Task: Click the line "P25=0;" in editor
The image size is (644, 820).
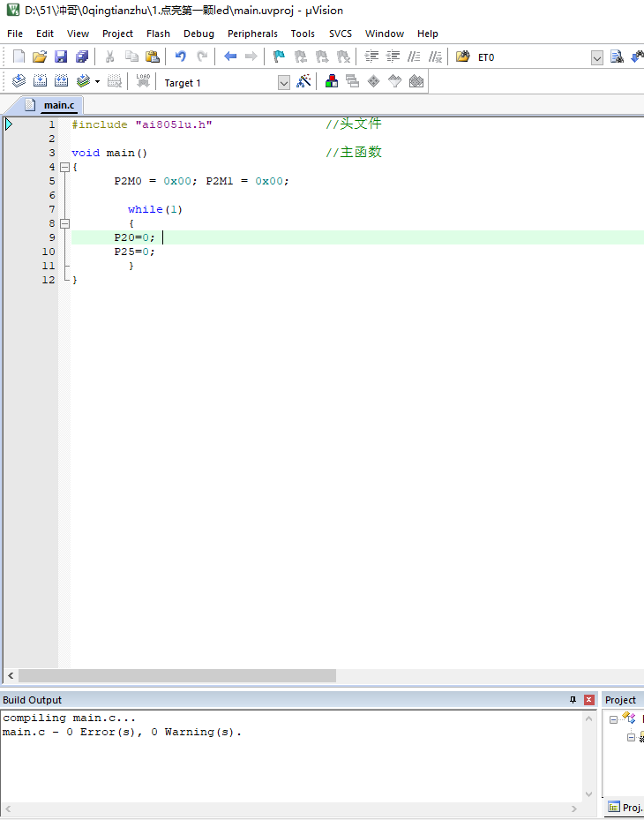Action: (134, 252)
